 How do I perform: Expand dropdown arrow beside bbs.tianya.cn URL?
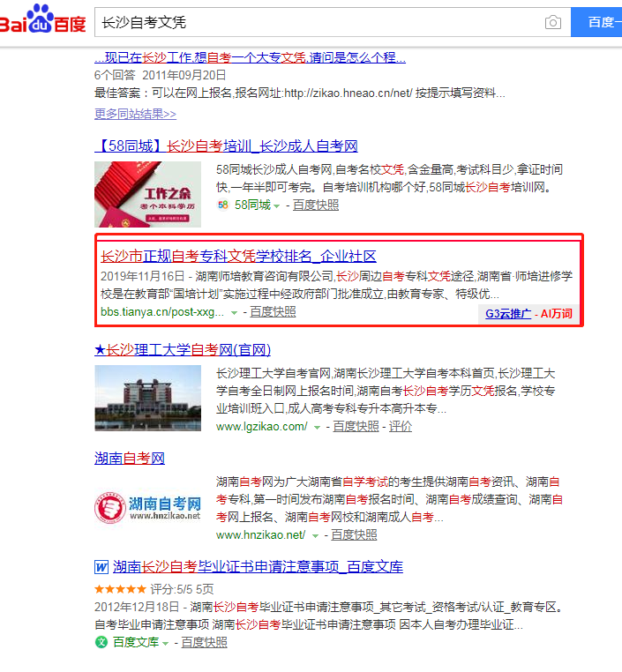[x=234, y=313]
